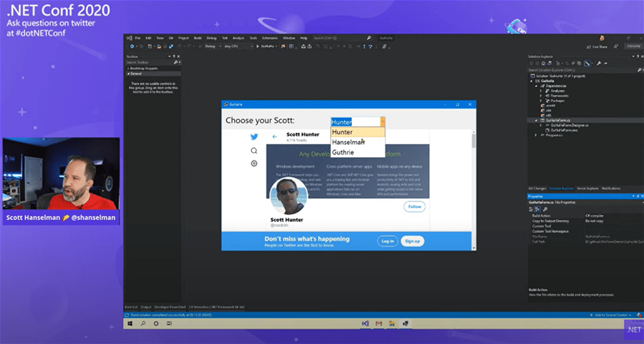Click the back arrow beside Scott Hunter
The width and height of the screenshot is (644, 344).
275,137
